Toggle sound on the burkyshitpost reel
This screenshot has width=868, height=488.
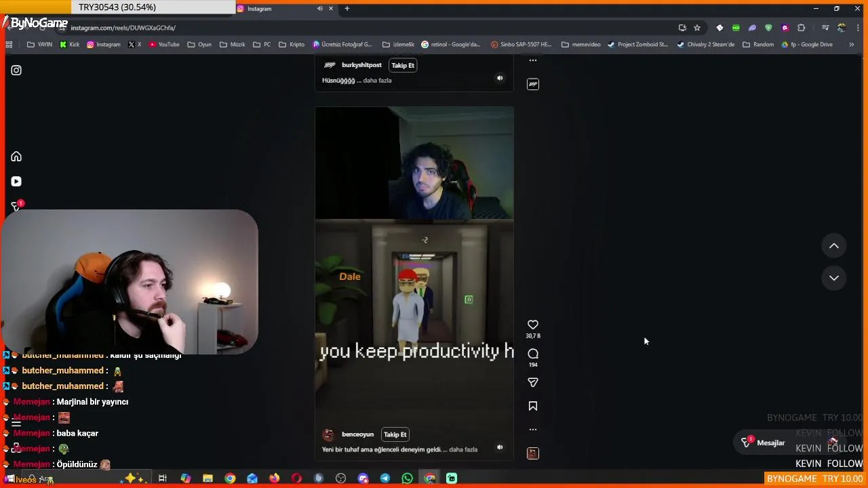coord(500,78)
